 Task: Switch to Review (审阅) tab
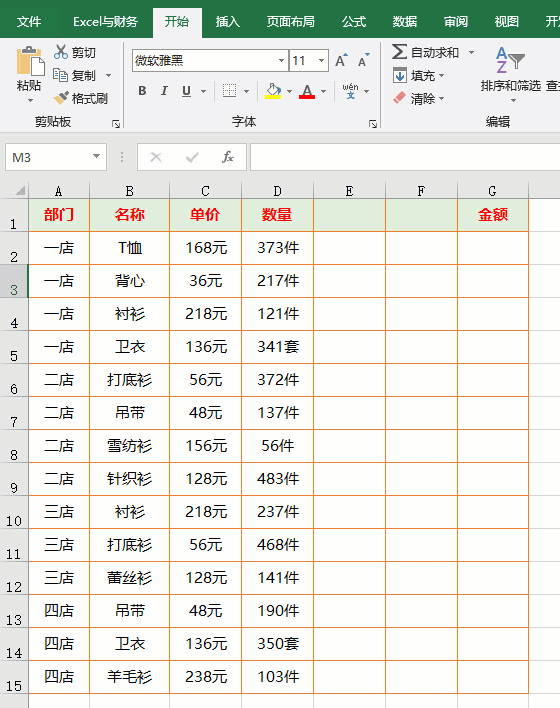[456, 22]
